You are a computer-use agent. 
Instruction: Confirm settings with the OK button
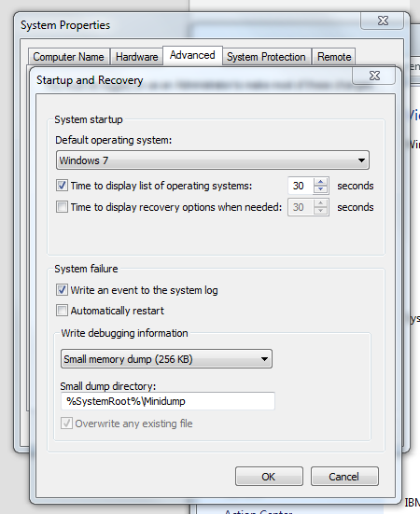pyautogui.click(x=269, y=477)
